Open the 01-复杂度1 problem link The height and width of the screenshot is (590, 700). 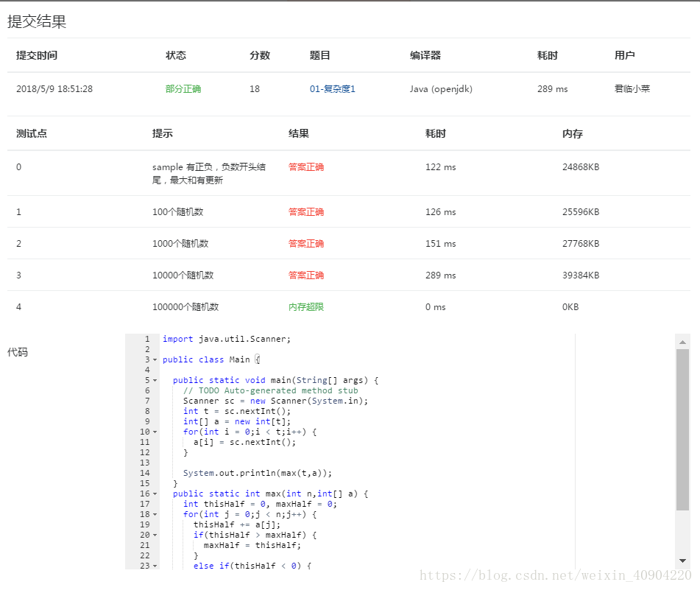coord(332,89)
